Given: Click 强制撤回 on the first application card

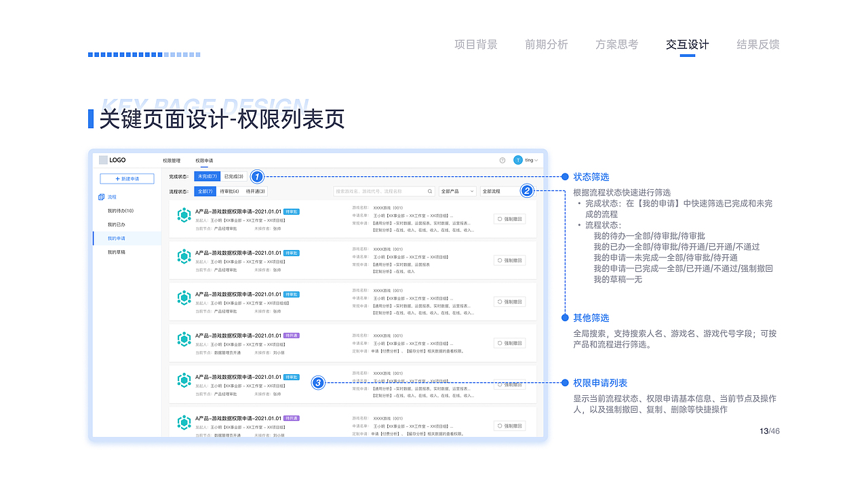Looking at the screenshot, I should 510,219.
